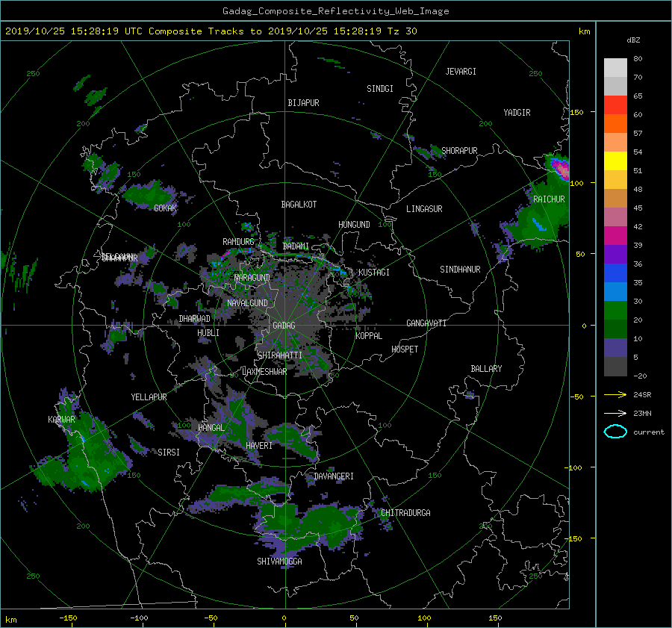Viewport: 672px width, 628px height.
Task: Click the KUSTAGI city label
Action: tap(374, 273)
